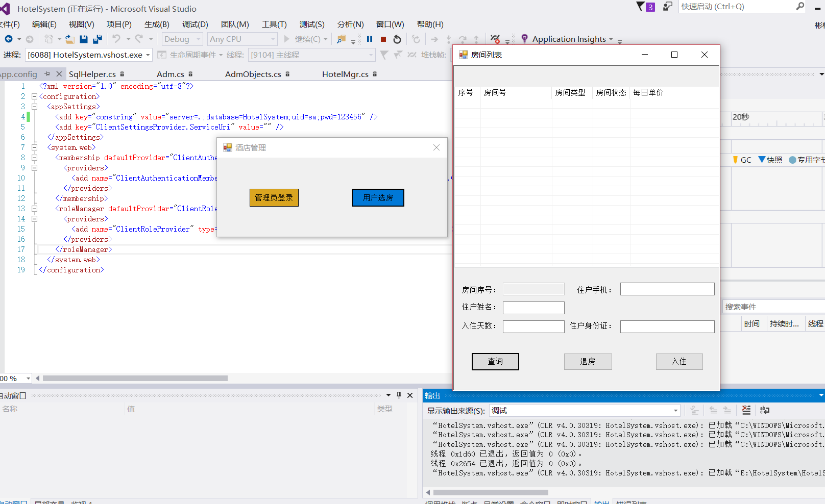Restart debugging with the circular arrow

tap(397, 39)
